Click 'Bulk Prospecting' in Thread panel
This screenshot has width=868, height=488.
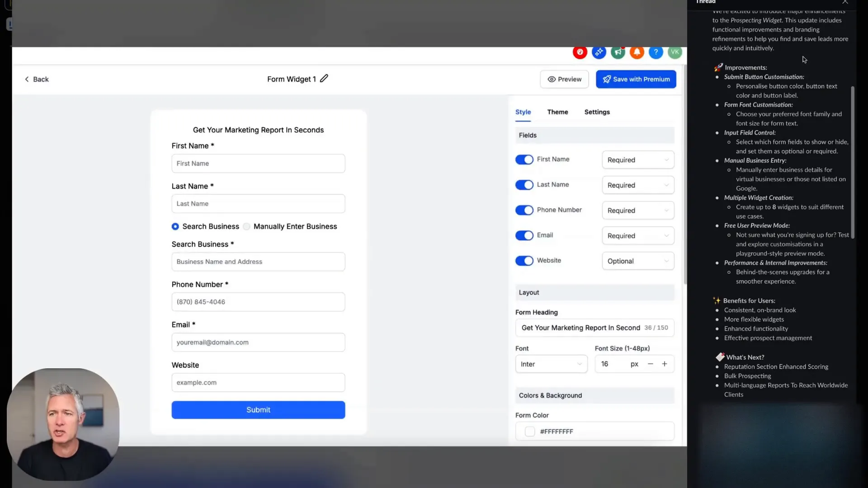[x=747, y=376]
